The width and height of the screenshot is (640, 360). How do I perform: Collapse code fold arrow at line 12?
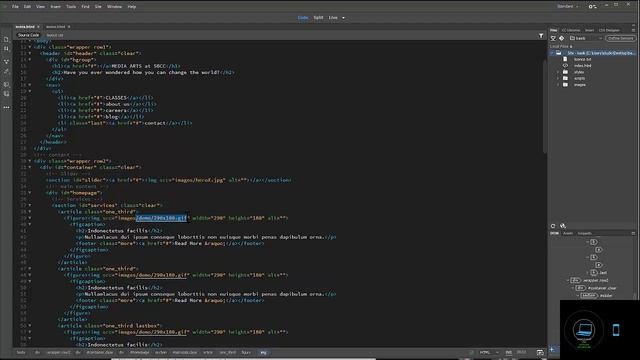(x=29, y=47)
